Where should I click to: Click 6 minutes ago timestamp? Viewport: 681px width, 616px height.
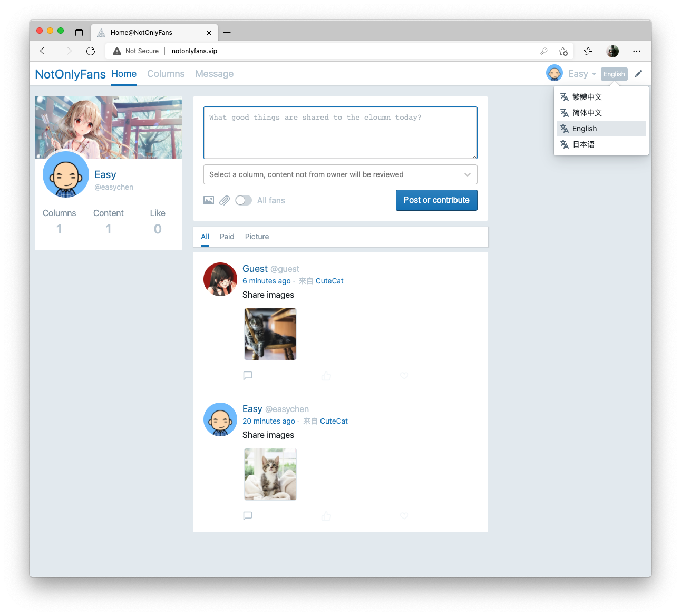point(267,281)
